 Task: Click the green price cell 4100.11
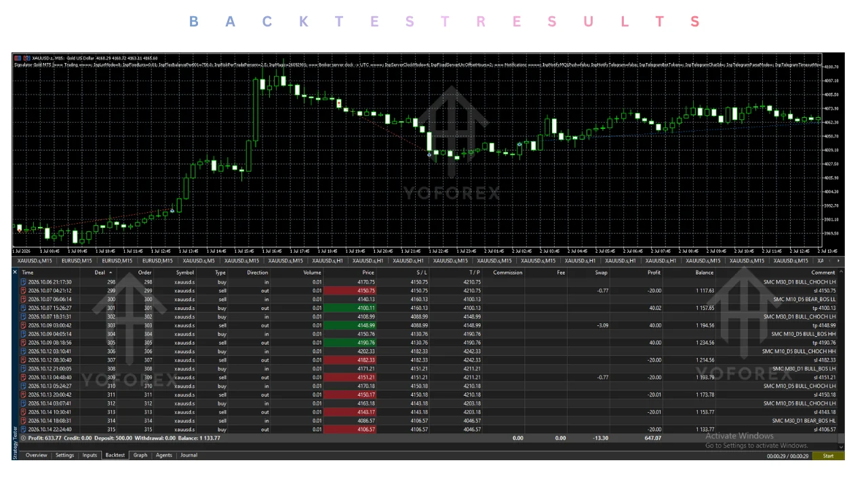[x=350, y=308]
